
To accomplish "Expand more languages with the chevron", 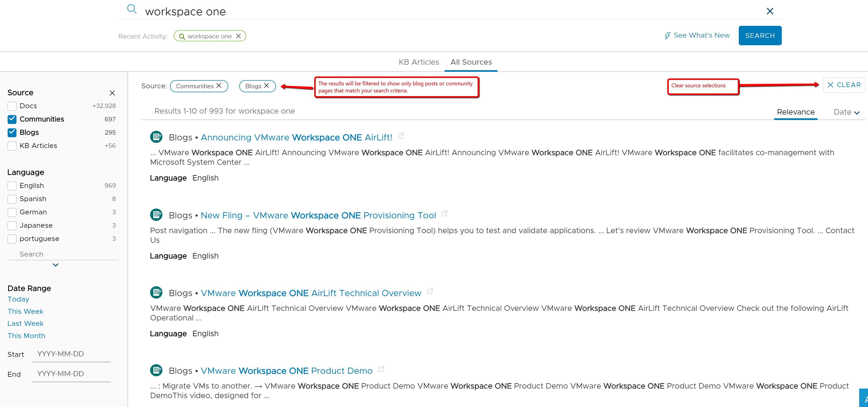I will pyautogui.click(x=56, y=265).
